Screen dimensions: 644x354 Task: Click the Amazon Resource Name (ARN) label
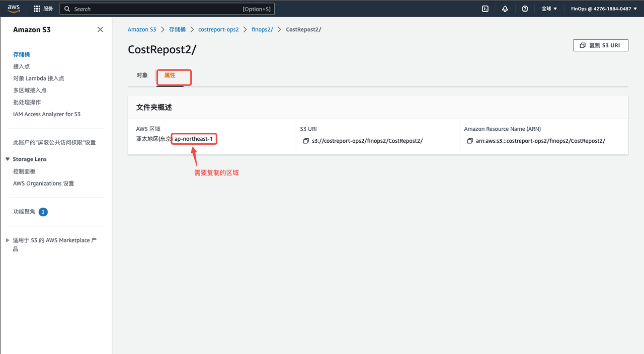(x=503, y=129)
